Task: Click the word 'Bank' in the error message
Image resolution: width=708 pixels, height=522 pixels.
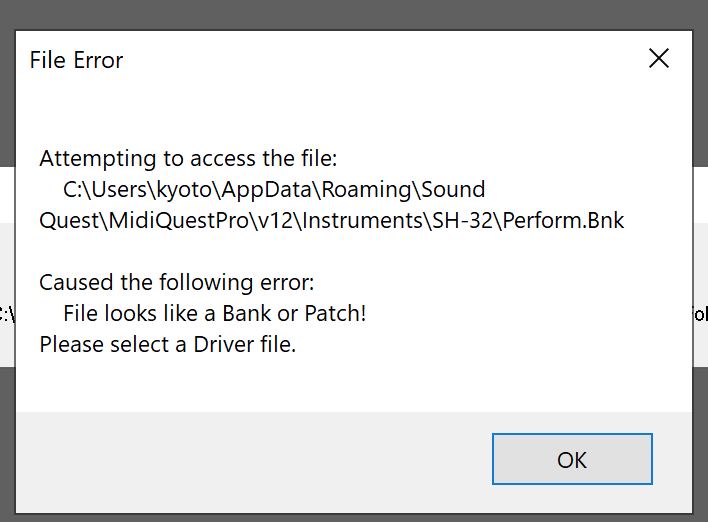Action: click(246, 314)
